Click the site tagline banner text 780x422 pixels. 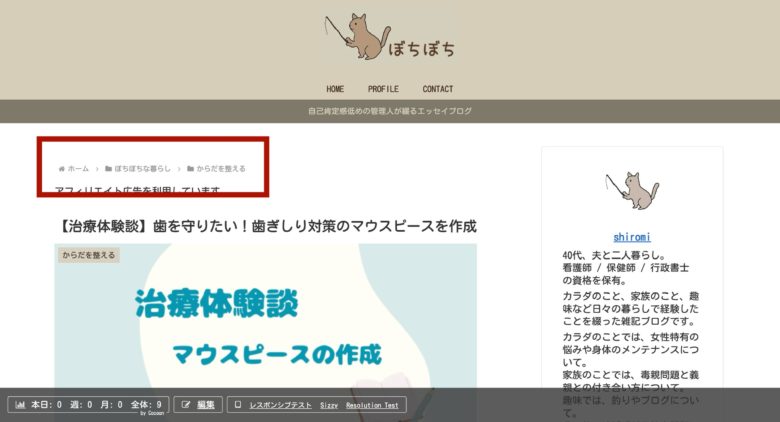point(390,111)
